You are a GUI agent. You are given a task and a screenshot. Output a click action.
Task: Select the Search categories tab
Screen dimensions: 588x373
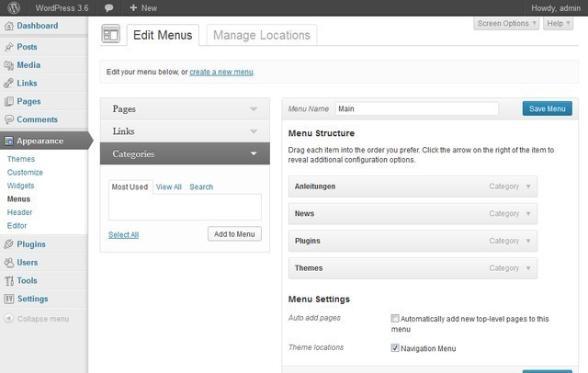tap(201, 186)
